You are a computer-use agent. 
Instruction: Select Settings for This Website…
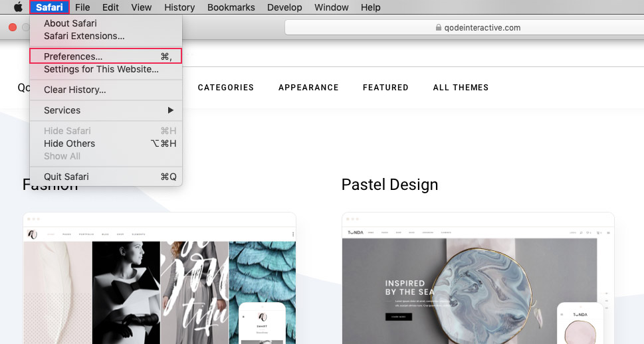pos(106,69)
